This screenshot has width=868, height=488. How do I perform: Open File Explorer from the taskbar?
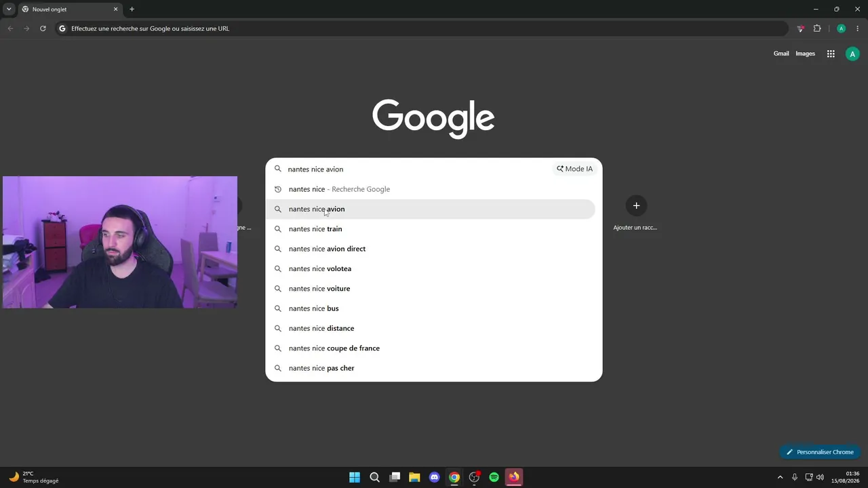click(414, 477)
